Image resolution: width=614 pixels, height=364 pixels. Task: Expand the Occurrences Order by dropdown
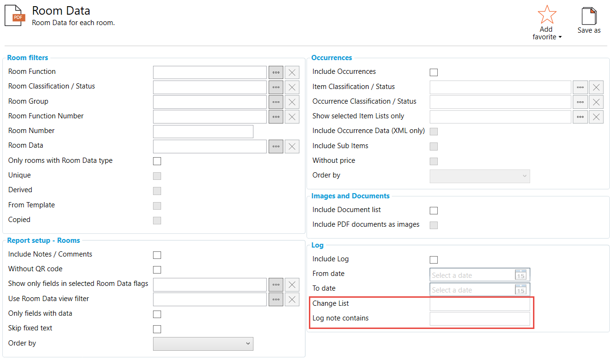[x=479, y=176]
